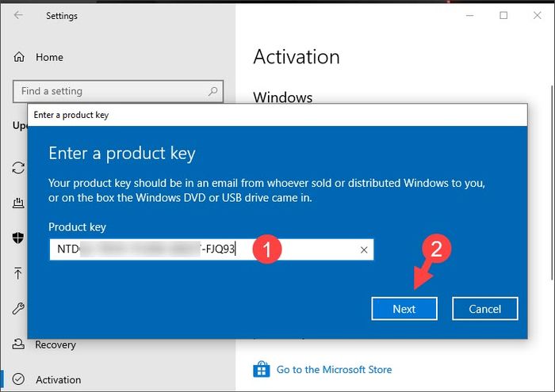Image resolution: width=555 pixels, height=392 pixels.
Task: Cancel the product key dialog
Action: click(484, 309)
